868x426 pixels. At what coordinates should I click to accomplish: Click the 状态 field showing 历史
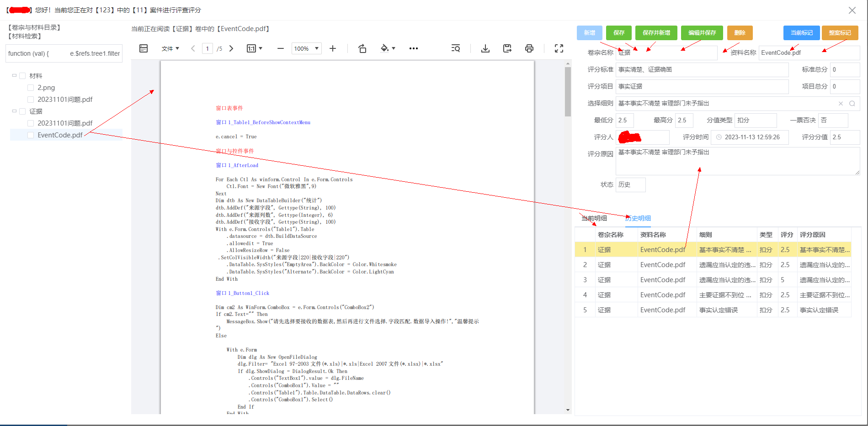pos(631,185)
